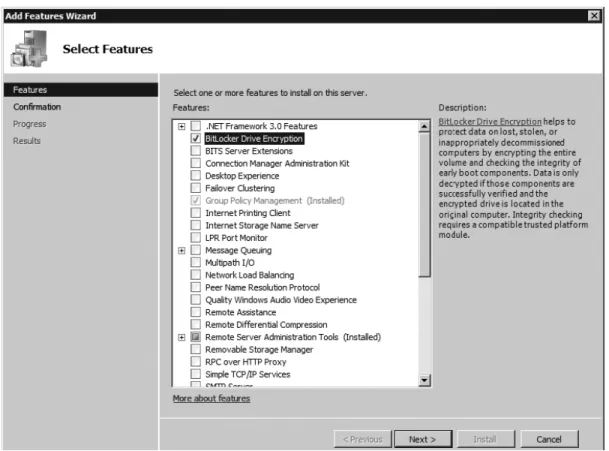
Task: Uncheck BitLocker Drive Encryption checkbox
Action: [196, 138]
